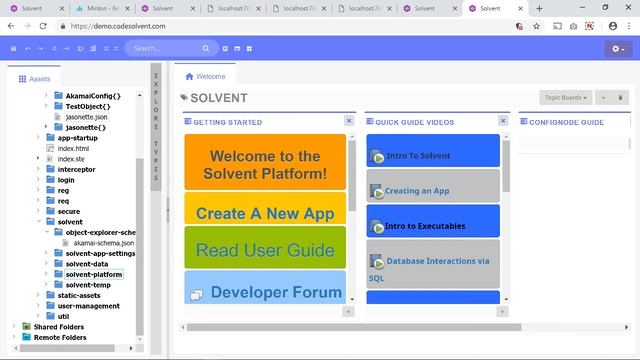Open the Topic Boards dropdown
Viewport: 640px width, 360px height.
566,98
